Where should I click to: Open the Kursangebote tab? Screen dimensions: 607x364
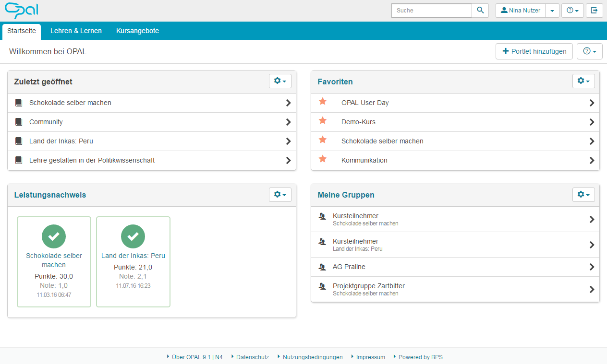[x=137, y=31]
